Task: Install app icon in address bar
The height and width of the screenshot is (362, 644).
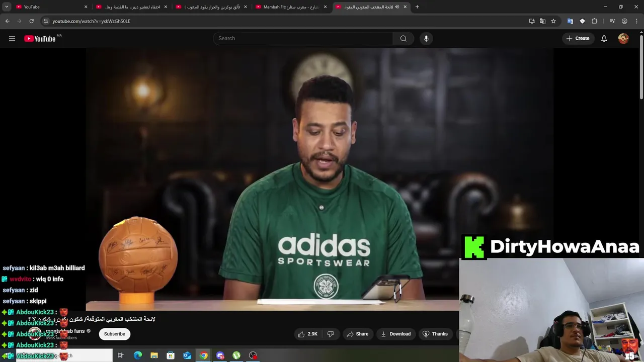Action: pyautogui.click(x=532, y=21)
